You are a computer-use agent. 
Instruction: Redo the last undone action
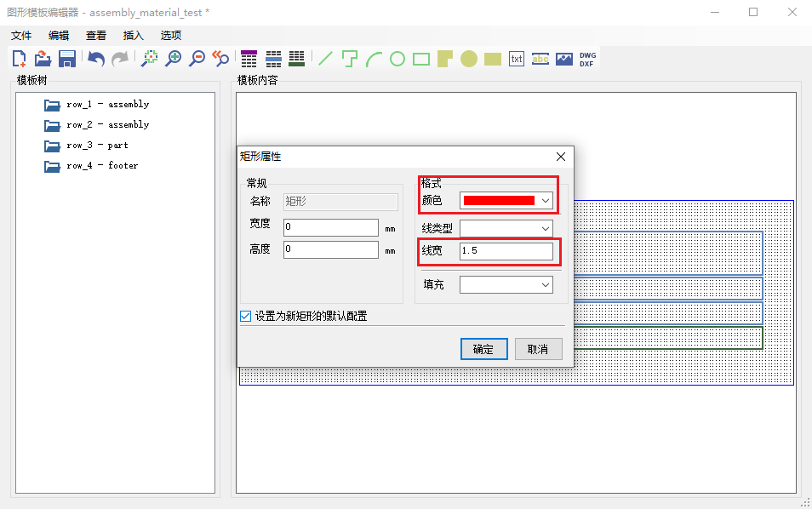(120, 59)
